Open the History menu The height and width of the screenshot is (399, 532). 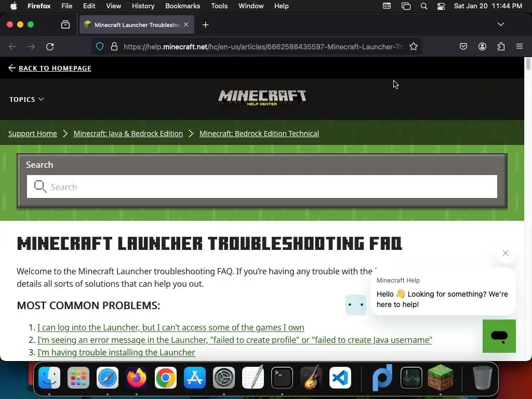(x=143, y=6)
